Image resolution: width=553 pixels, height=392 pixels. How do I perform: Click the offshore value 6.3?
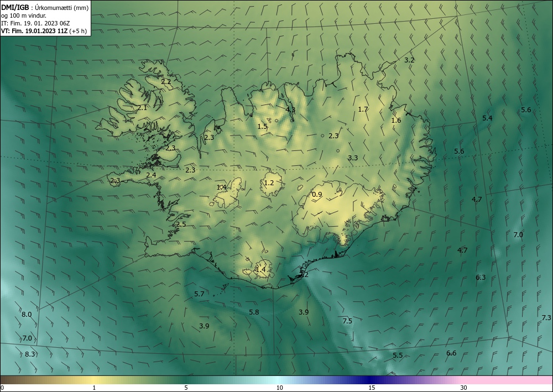[x=481, y=278]
